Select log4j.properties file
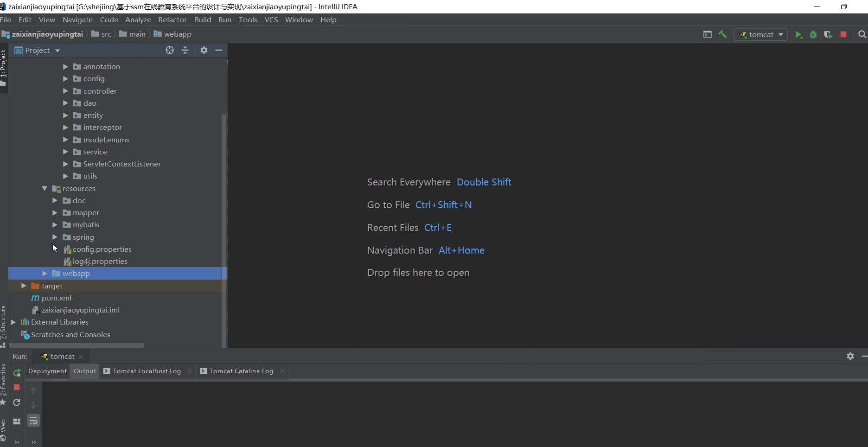Viewport: 868px width, 447px height. click(100, 262)
